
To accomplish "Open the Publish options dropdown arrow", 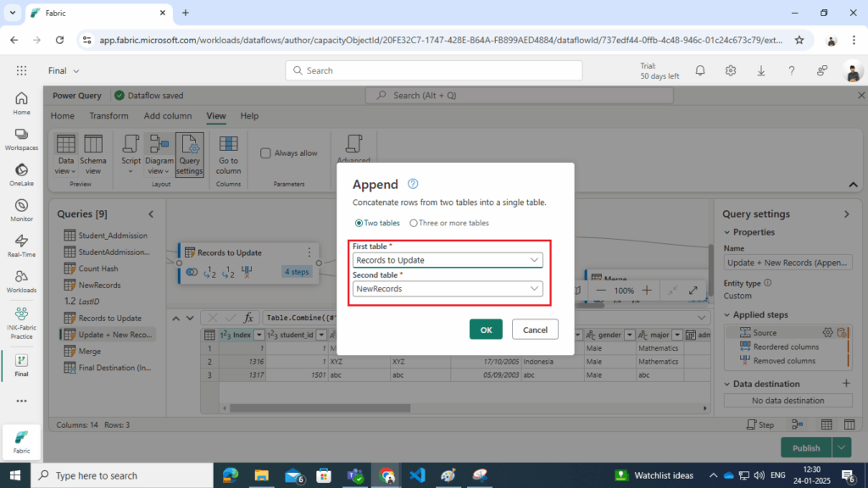I will point(842,447).
